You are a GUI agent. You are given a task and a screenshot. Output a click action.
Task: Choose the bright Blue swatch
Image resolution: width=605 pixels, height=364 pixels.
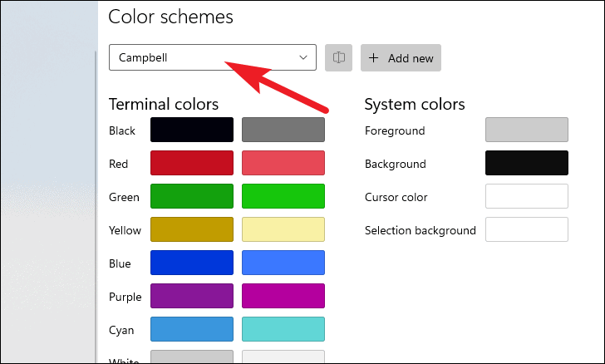point(283,263)
